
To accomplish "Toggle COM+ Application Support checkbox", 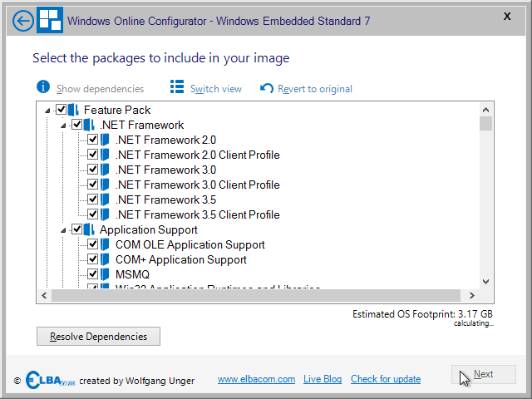I will click(92, 259).
